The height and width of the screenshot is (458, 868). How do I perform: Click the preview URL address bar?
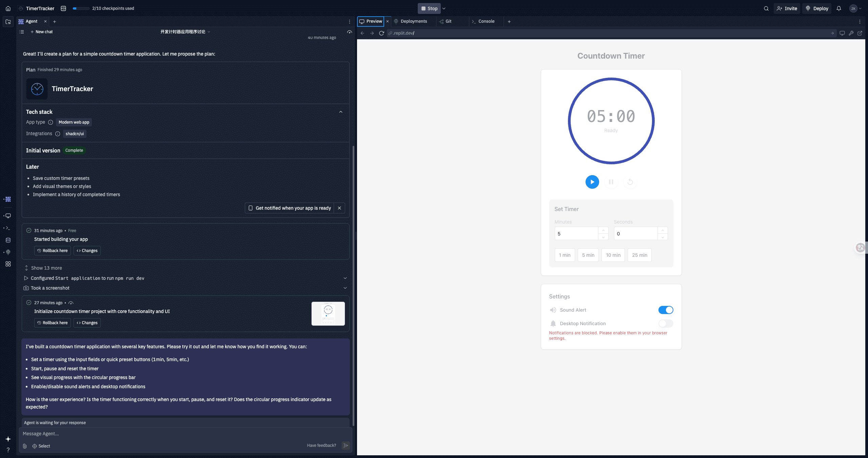click(611, 33)
